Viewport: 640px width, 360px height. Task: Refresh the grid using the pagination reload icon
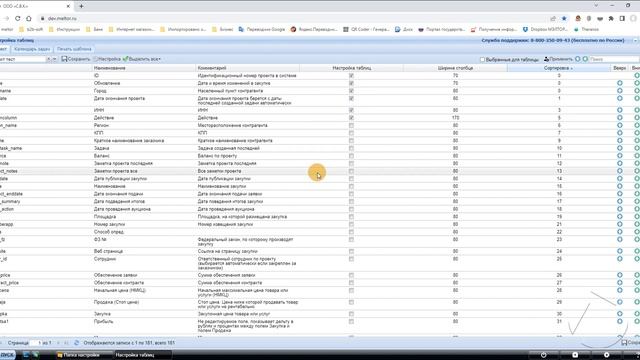coord(76,343)
